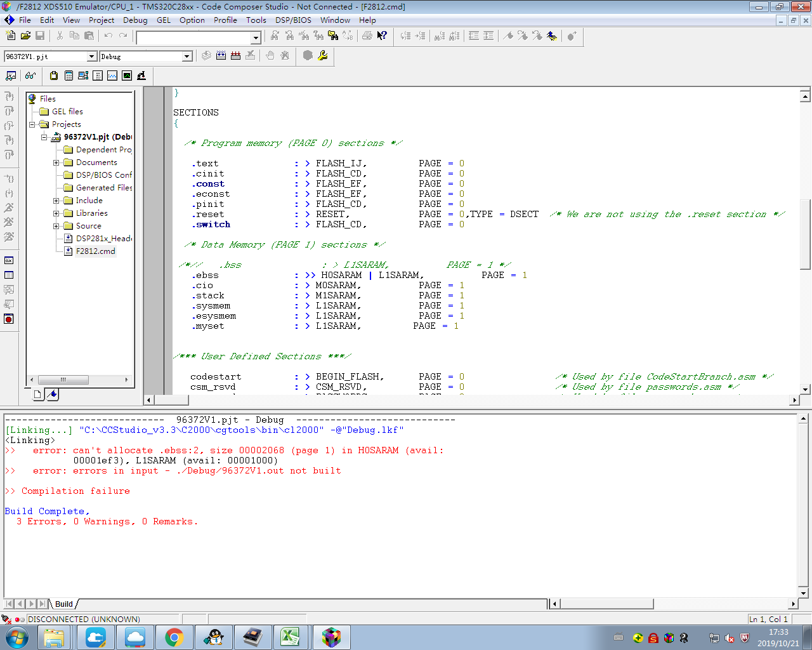Open the Tools menu

(256, 20)
